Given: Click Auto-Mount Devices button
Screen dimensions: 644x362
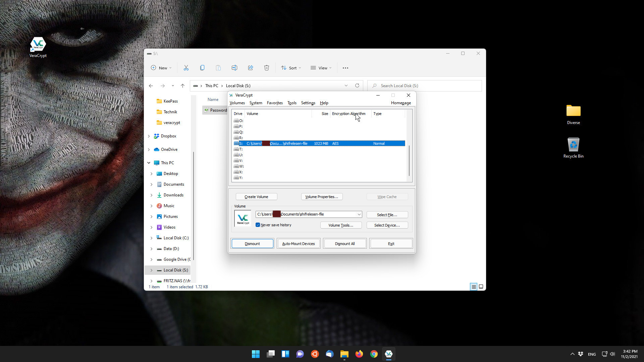Looking at the screenshot, I should pos(299,244).
